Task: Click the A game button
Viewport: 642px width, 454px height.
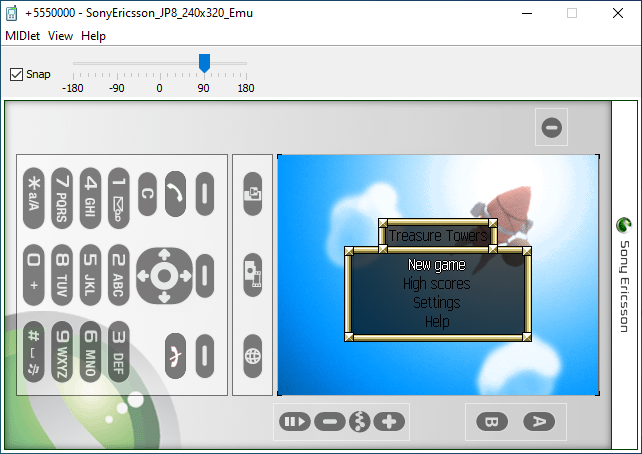Action: 539,422
